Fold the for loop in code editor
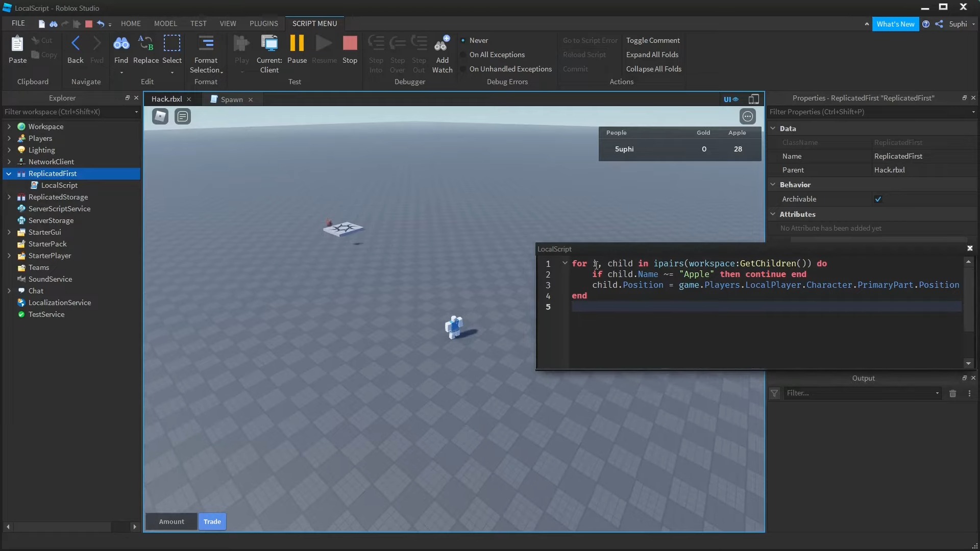Screen dimensions: 980x551 pos(565,263)
